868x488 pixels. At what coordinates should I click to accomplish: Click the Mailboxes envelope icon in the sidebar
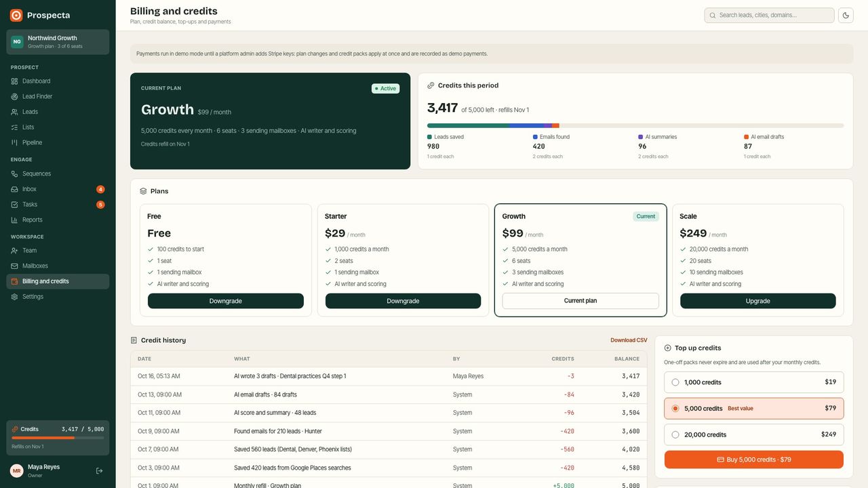[15, 266]
